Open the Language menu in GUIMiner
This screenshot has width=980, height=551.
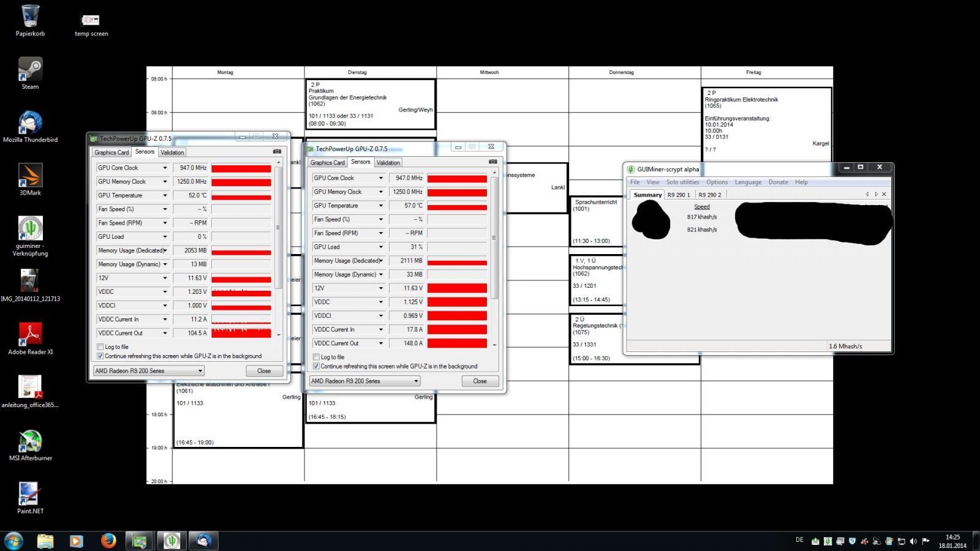[x=748, y=182]
